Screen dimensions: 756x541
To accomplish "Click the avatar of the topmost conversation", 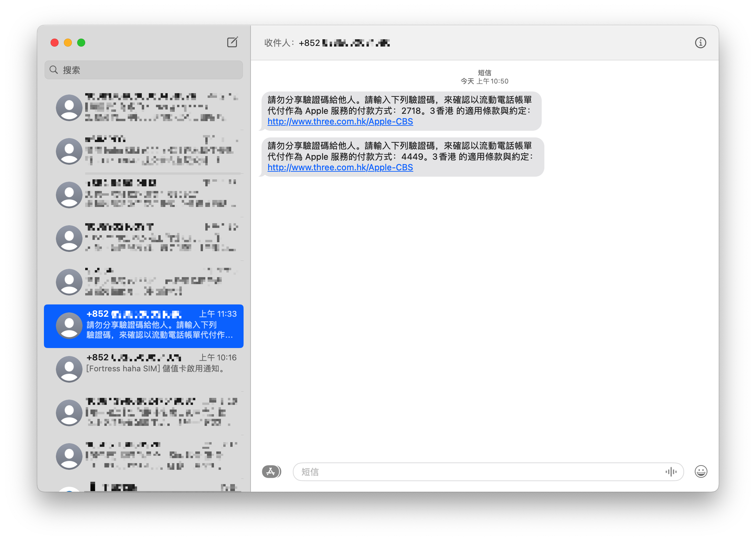I will (x=69, y=107).
